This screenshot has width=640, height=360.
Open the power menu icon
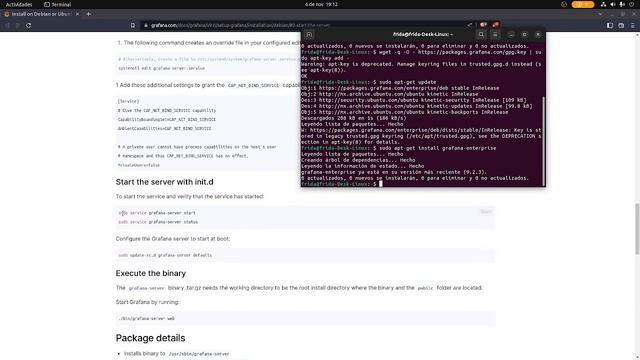631,4
